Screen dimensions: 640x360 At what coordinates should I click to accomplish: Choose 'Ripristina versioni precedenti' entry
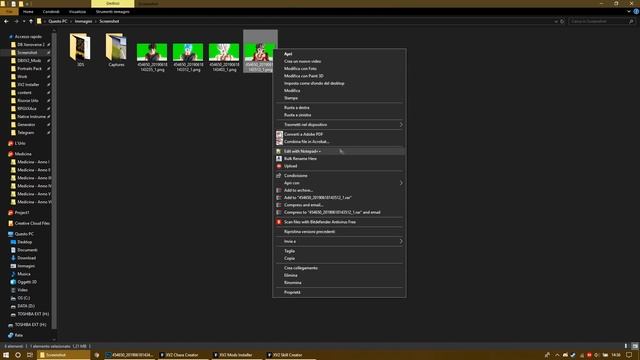click(309, 232)
